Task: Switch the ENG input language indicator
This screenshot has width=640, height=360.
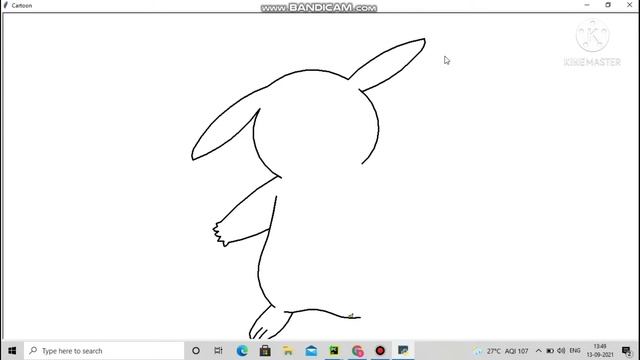Action: (575, 351)
